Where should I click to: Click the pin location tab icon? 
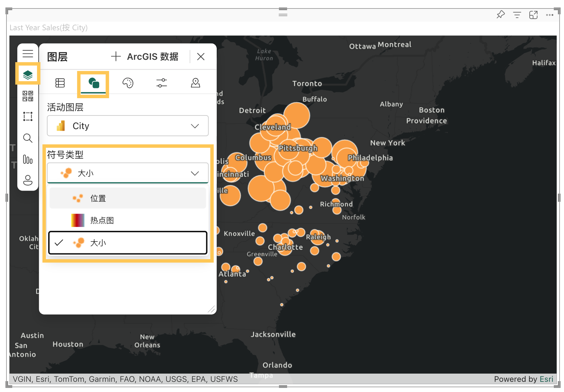[x=195, y=82]
